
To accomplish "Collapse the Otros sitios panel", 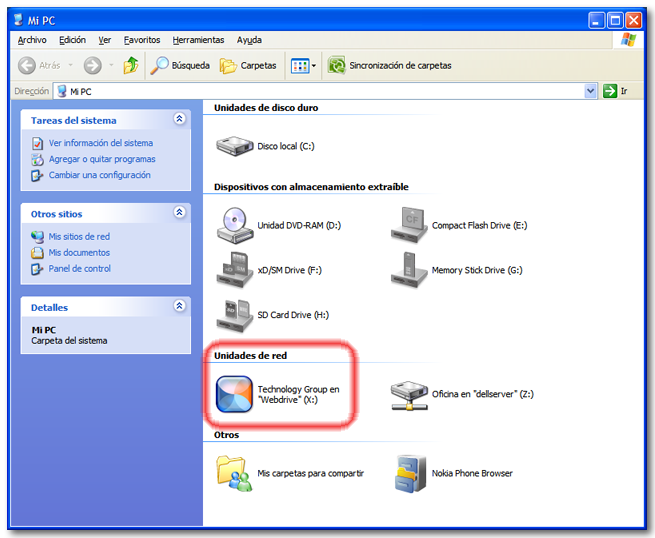I will (x=179, y=213).
